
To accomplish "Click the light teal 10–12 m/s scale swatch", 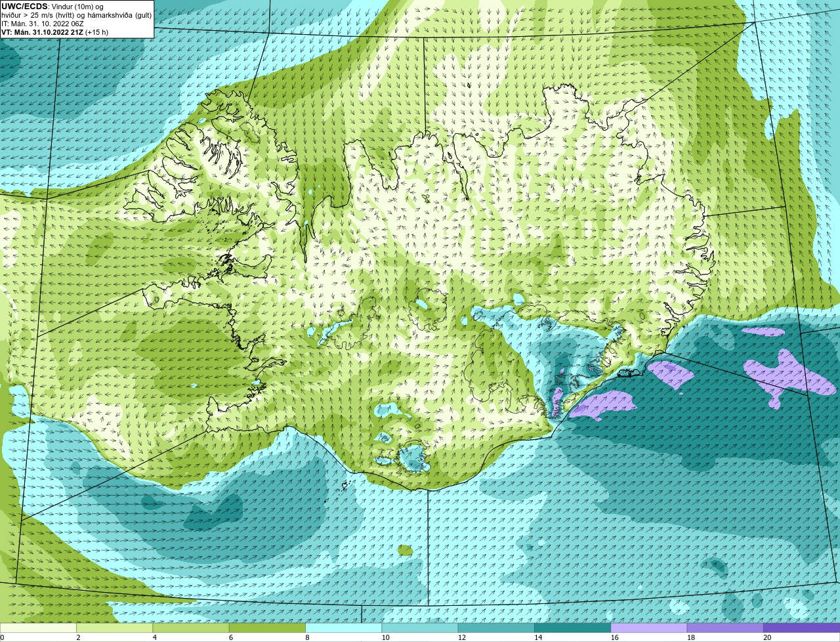I will pos(420,628).
